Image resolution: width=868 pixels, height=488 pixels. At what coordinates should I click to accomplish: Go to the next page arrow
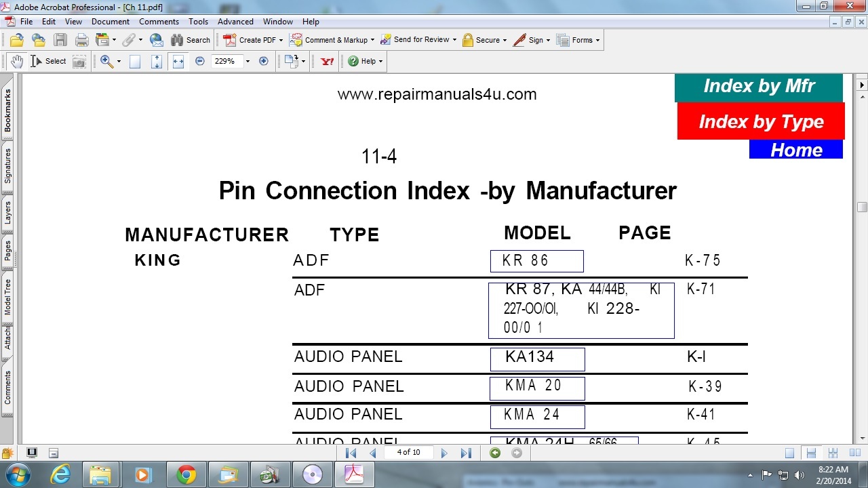(444, 453)
